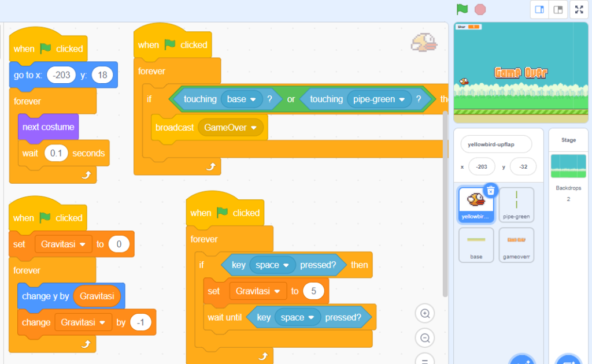Open Gravitasi dropdown in set-to-0 block

click(x=83, y=244)
